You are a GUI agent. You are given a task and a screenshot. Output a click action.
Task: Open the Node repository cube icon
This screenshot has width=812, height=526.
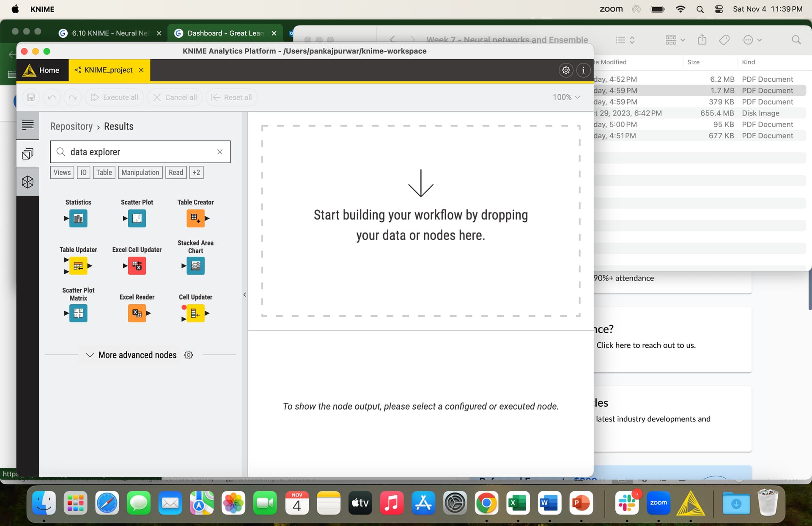(27, 182)
